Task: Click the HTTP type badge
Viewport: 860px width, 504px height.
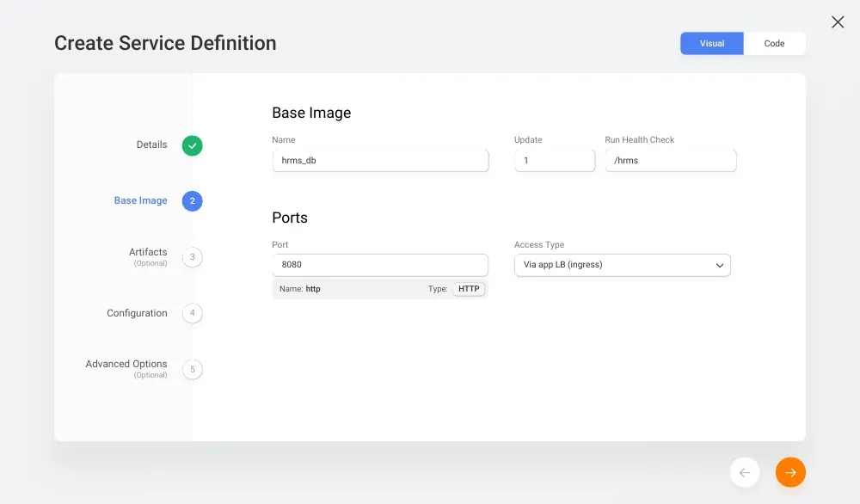Action: 469,289
